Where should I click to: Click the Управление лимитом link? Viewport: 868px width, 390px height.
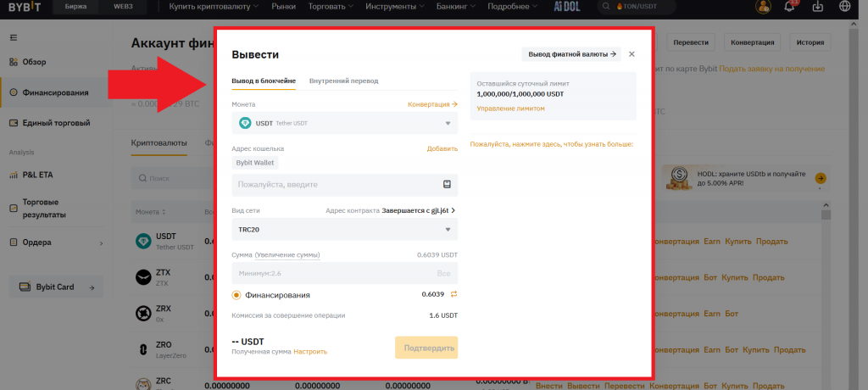pyautogui.click(x=511, y=109)
